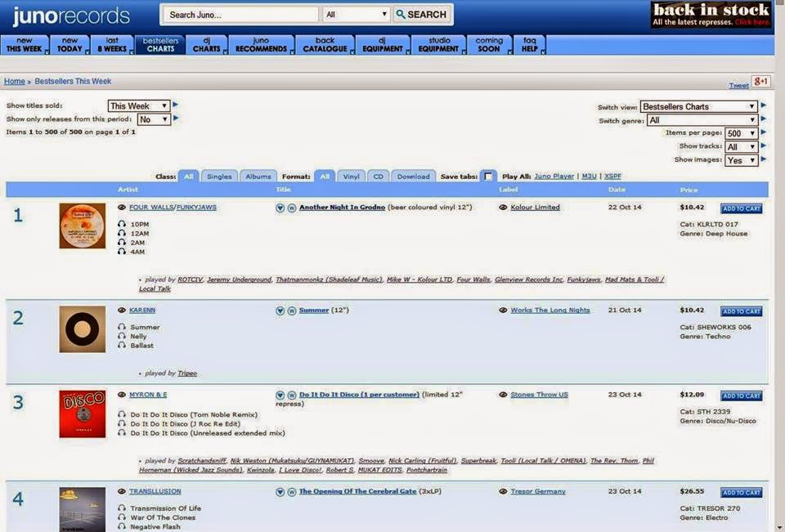The height and width of the screenshot is (532, 785).
Task: Toggle the Save tabs checkbox
Action: (x=488, y=177)
